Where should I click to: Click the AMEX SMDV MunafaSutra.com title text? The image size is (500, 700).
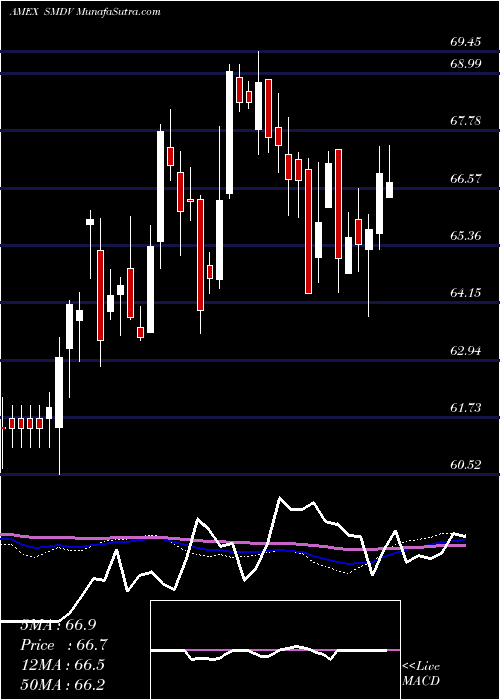tap(85, 12)
